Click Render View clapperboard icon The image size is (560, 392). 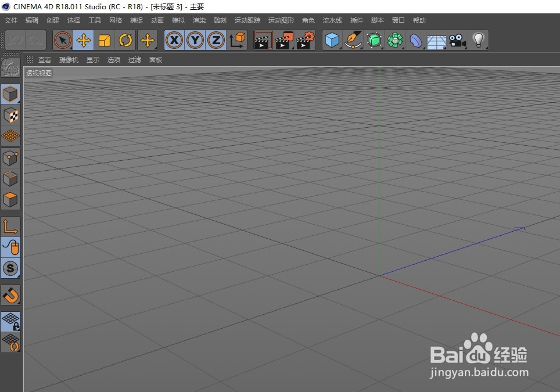tap(263, 40)
